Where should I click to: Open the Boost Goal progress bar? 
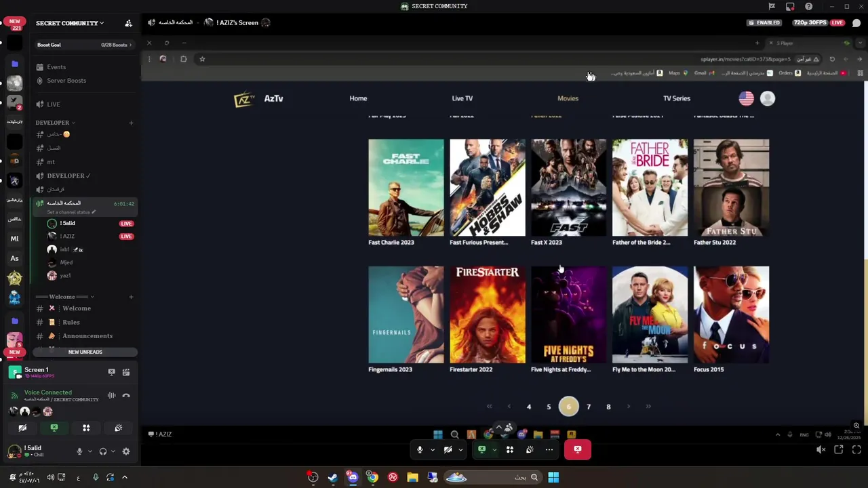point(85,45)
